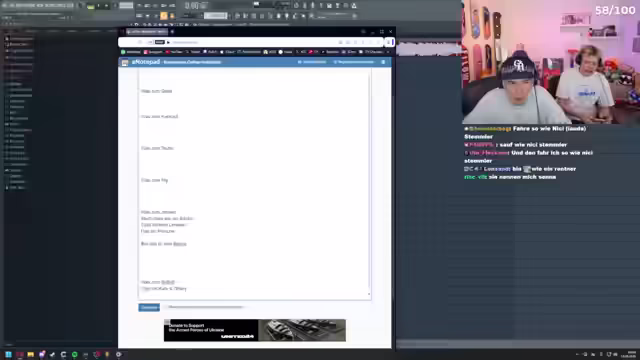Click the note area's vertical scrollbar
The width and height of the screenshot is (640, 360).
click(369, 180)
